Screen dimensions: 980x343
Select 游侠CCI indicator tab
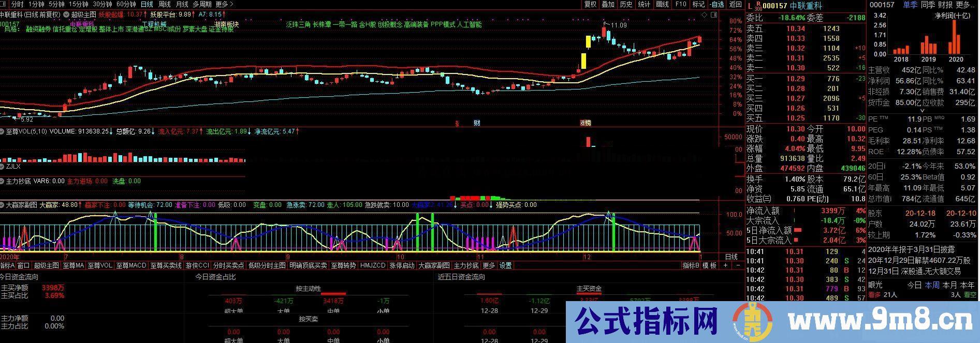tap(197, 265)
